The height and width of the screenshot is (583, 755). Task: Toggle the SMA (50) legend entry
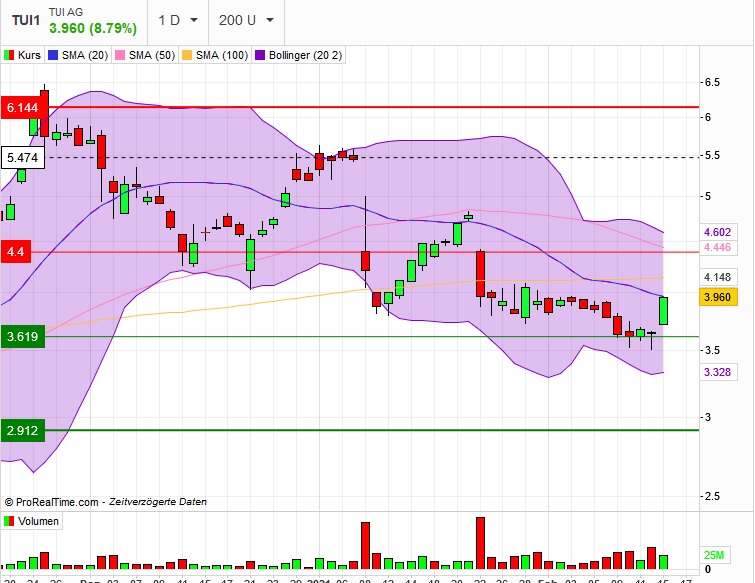pos(145,55)
